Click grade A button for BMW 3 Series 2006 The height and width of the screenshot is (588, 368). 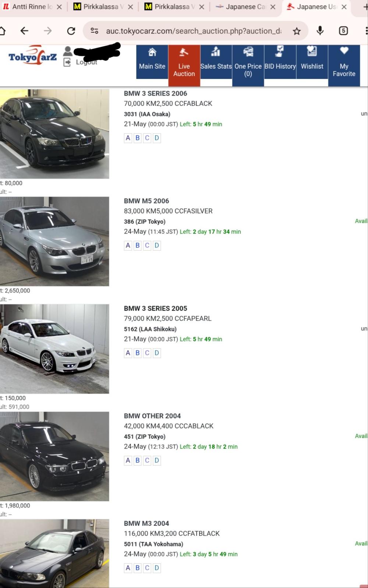click(x=128, y=138)
